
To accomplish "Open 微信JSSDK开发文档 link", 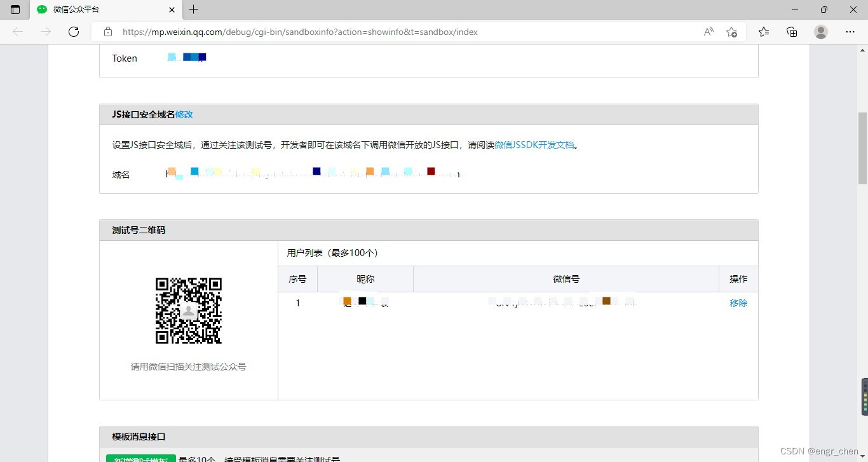I will pos(534,145).
